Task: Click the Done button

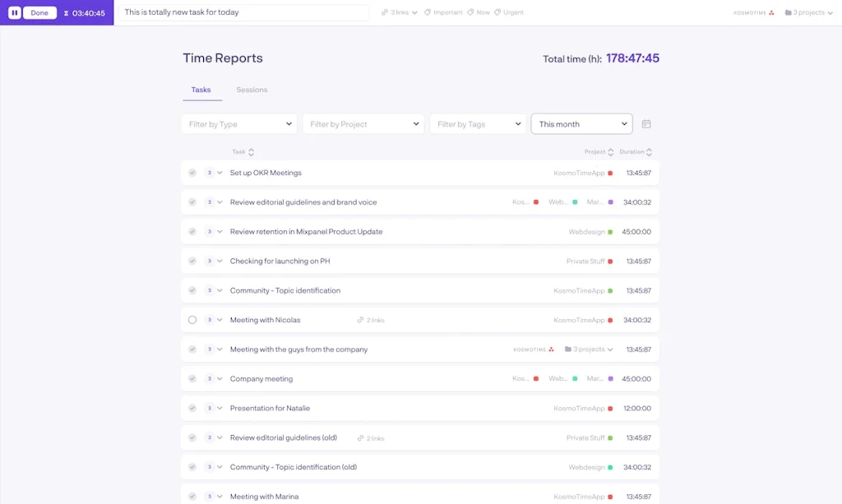Action: coord(39,13)
